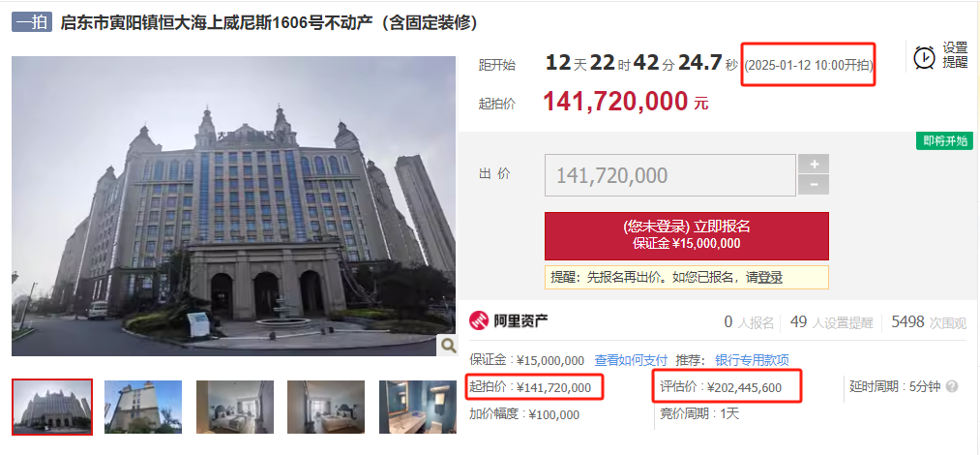Screen dimensions: 980x455
Task: Open the 查看如何支付 link
Action: [x=631, y=360]
